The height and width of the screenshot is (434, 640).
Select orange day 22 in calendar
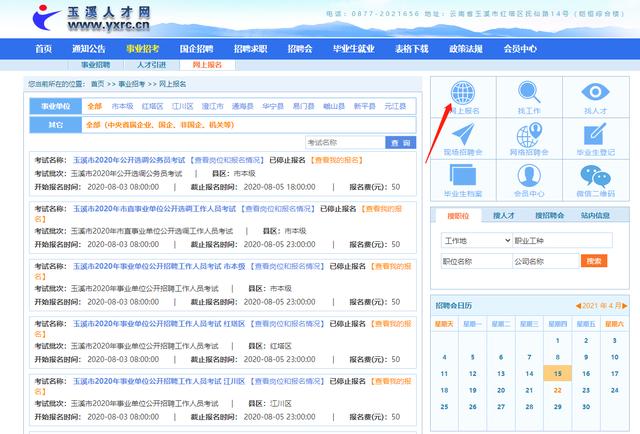tap(558, 390)
